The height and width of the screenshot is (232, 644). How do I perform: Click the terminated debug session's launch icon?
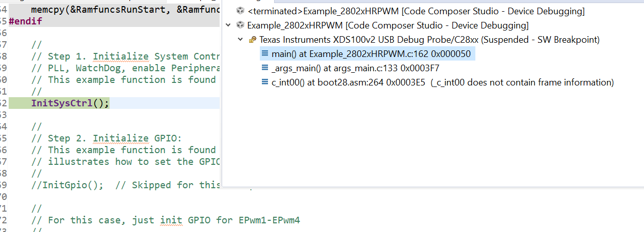240,11
